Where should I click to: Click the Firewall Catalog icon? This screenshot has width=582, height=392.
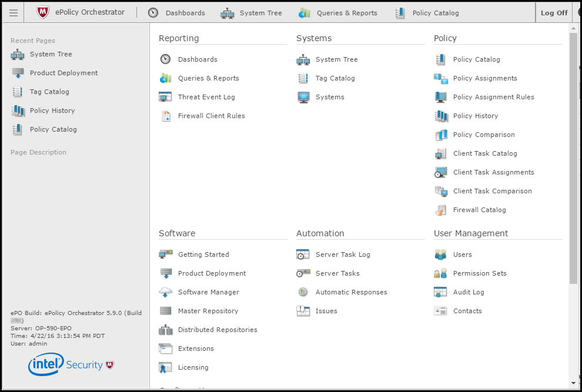pyautogui.click(x=440, y=210)
